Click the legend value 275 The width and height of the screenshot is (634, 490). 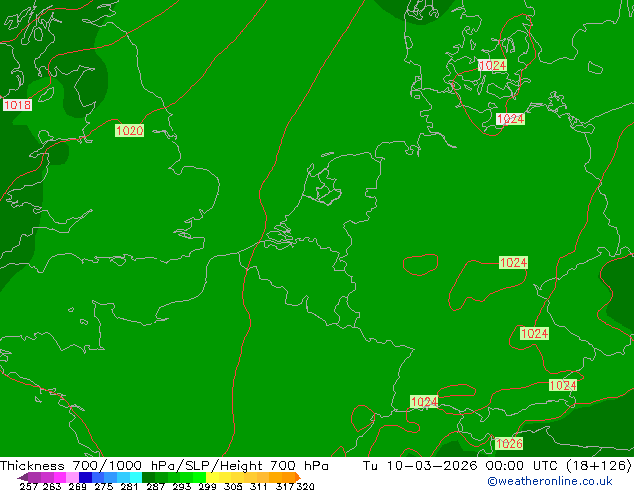(x=104, y=486)
